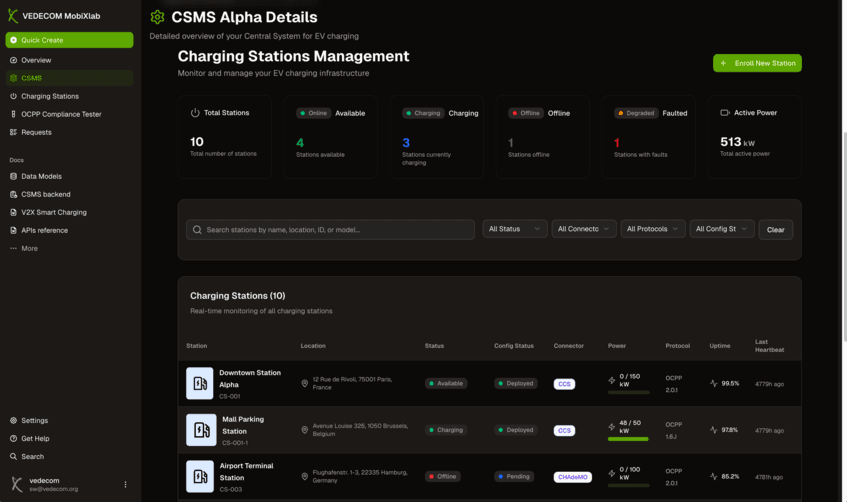Click the APIs reference document icon
Screen dimensions: 847x502
tap(14, 230)
